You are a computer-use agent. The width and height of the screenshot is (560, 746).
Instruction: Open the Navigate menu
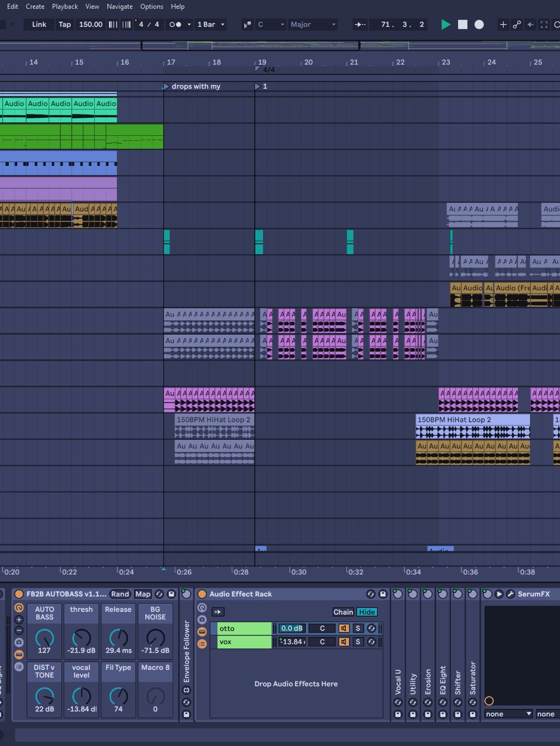[119, 6]
